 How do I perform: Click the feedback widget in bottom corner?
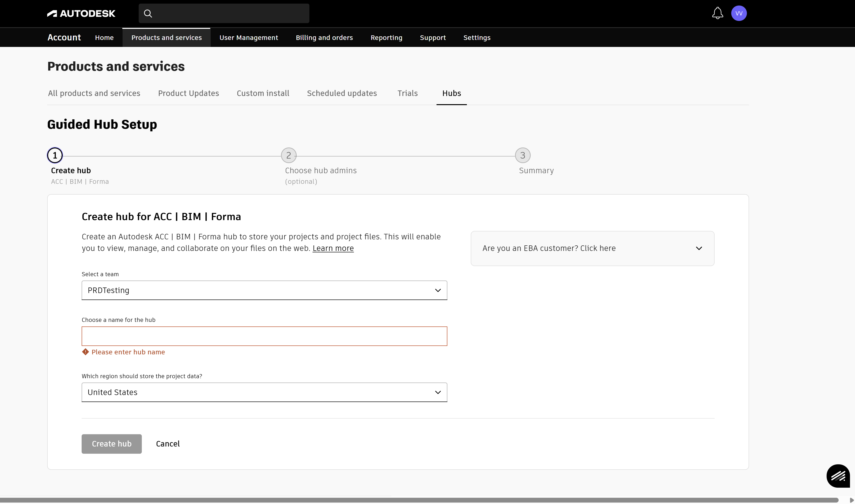[838, 476]
